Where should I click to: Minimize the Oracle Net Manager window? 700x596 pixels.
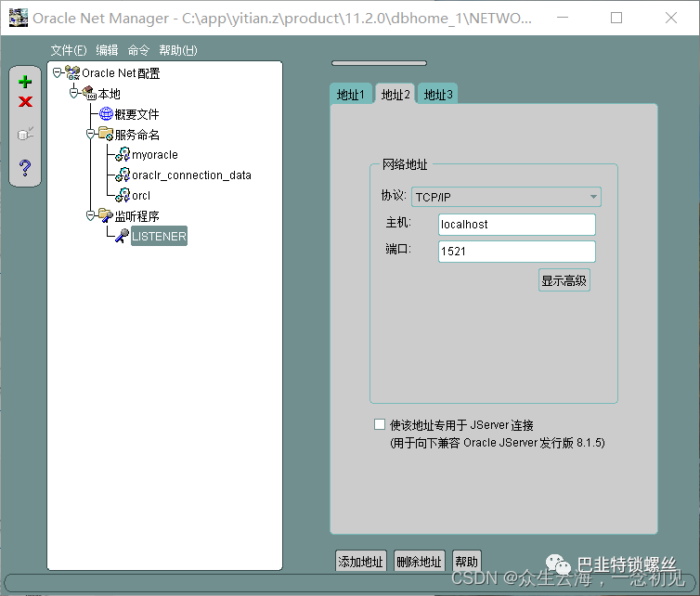[563, 18]
